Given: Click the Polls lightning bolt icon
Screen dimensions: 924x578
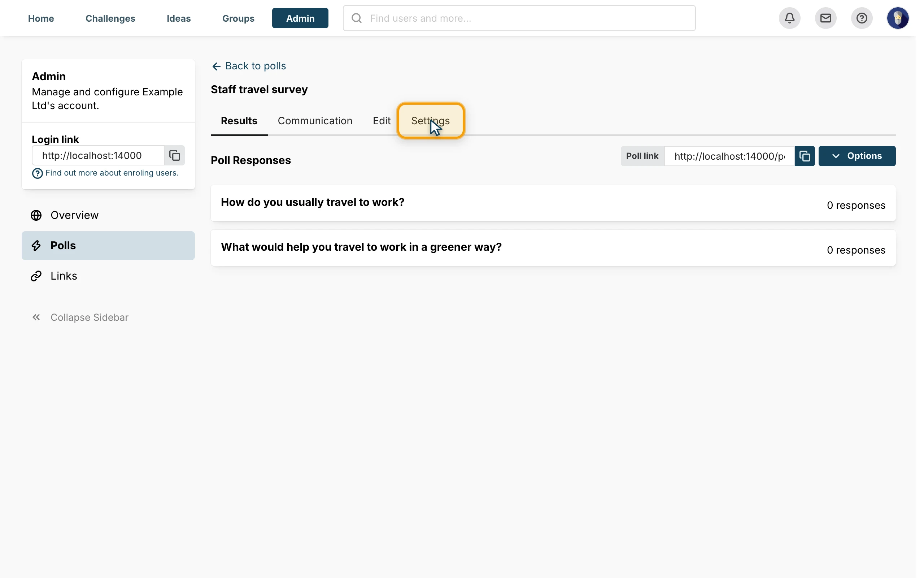Looking at the screenshot, I should coord(36,245).
